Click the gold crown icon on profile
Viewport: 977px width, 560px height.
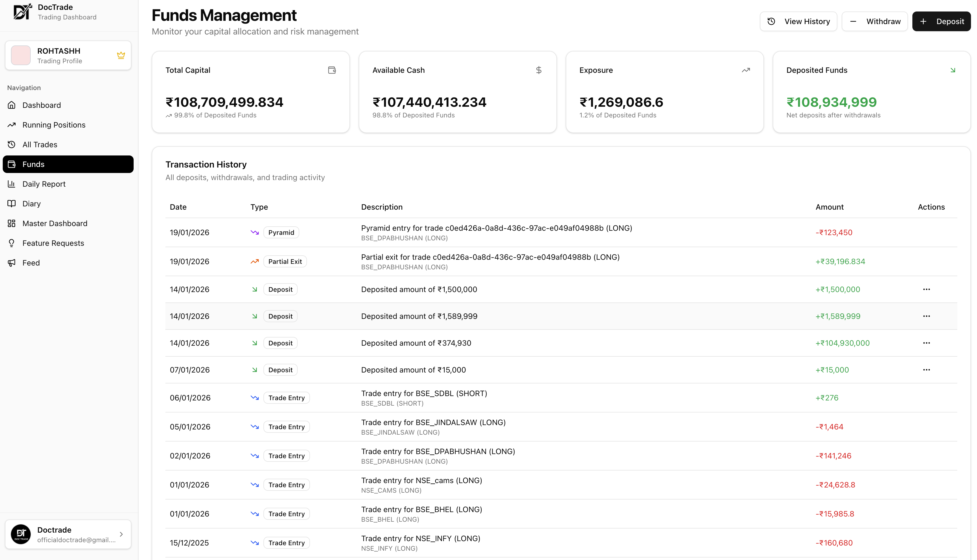pyautogui.click(x=121, y=55)
